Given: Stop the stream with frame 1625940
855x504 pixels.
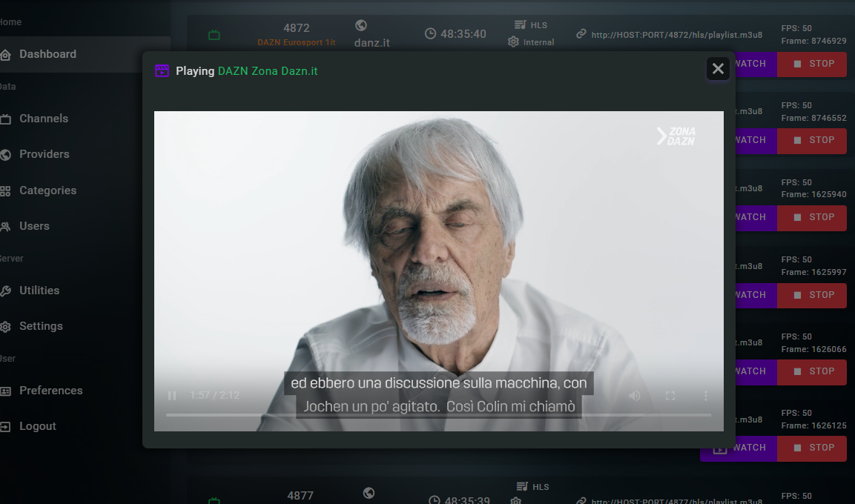Looking at the screenshot, I should pyautogui.click(x=812, y=217).
